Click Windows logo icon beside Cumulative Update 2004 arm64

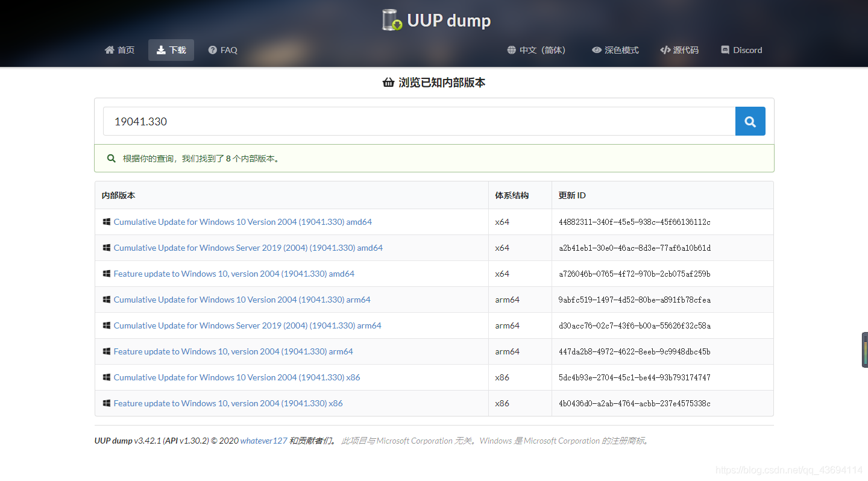107,300
